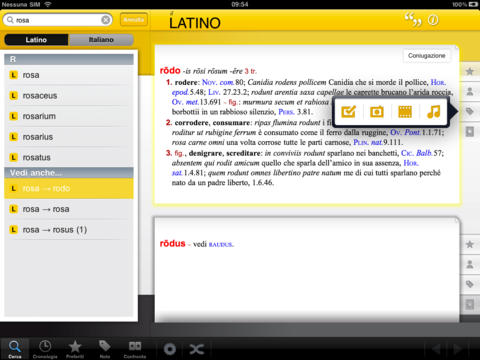Select rosa in the results list
Image resolution: width=480 pixels, height=360 pixels.
coord(69,75)
